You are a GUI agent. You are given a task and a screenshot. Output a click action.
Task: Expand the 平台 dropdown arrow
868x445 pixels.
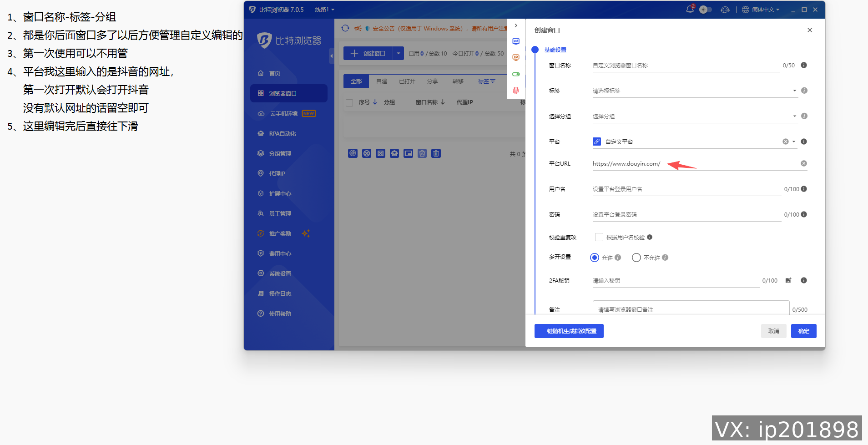(x=794, y=142)
